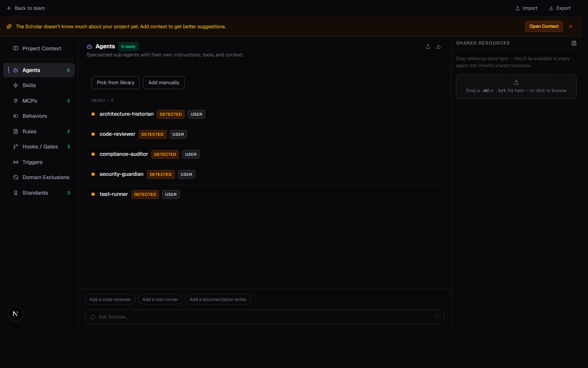Image resolution: width=588 pixels, height=368 pixels.
Task: Click the Behaviors eye icon
Action: click(x=16, y=116)
